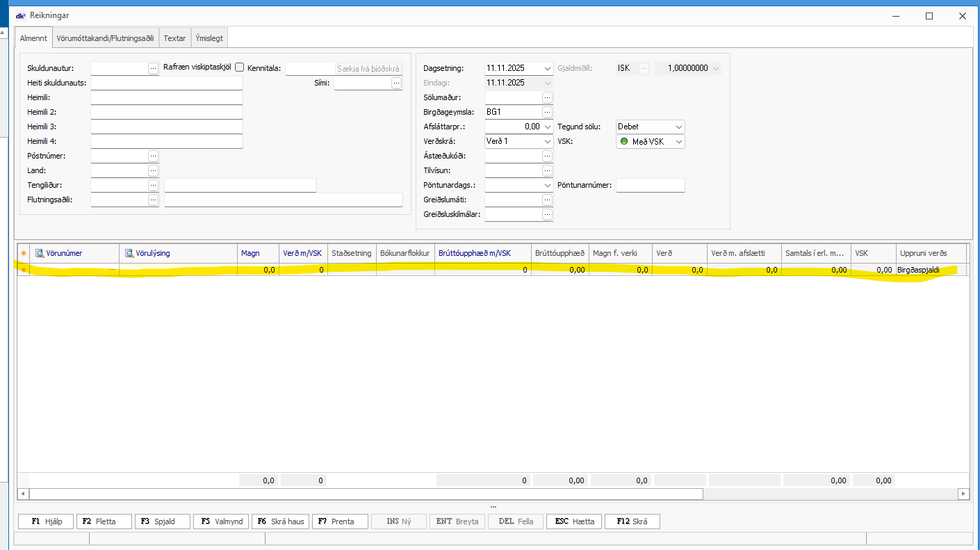Open the Ýmislegt tab
The height and width of the screenshot is (550, 980).
209,38
